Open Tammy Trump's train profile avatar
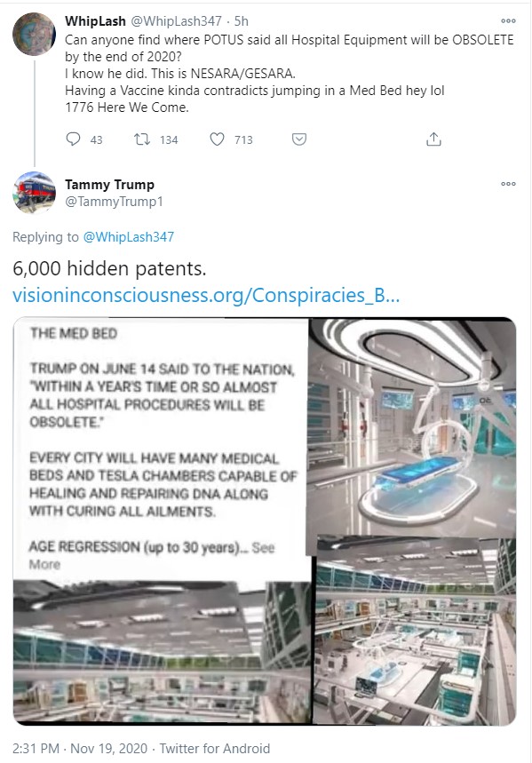The image size is (532, 763). click(34, 192)
